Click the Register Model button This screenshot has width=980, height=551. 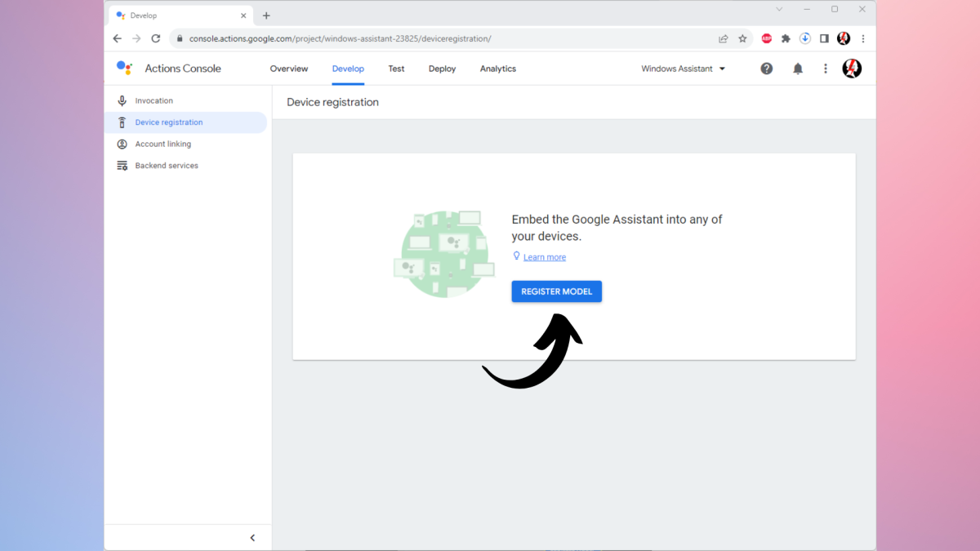557,291
